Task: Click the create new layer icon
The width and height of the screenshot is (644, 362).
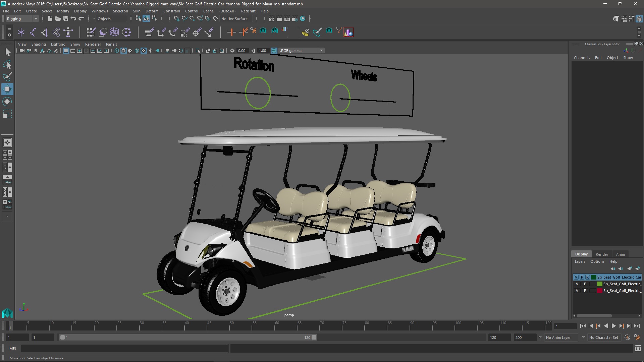Action: (630, 268)
